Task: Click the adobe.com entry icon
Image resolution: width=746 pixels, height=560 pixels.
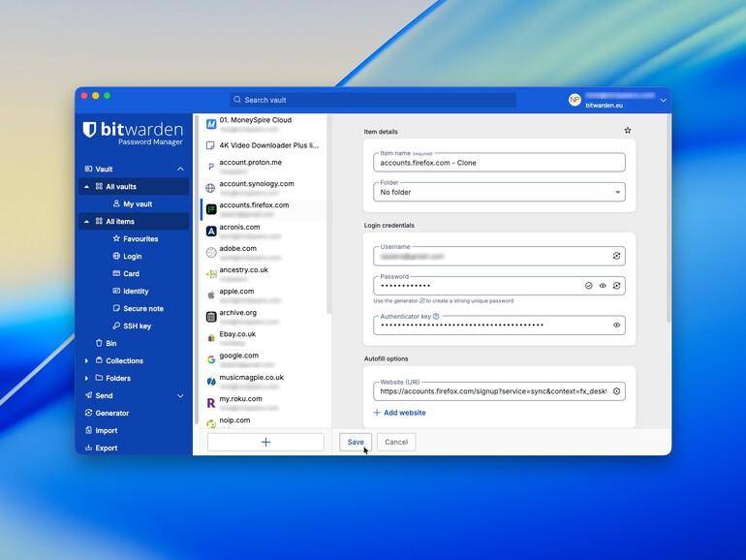Action: pyautogui.click(x=211, y=253)
